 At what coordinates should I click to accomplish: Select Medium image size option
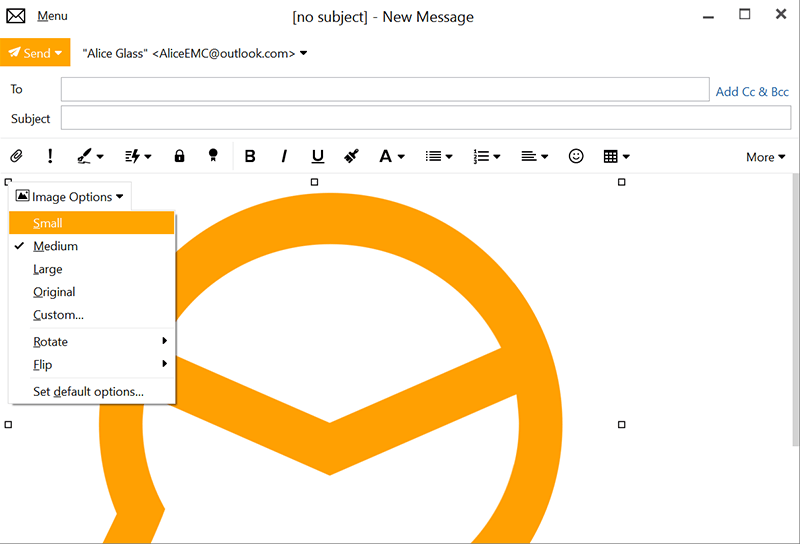(x=92, y=246)
